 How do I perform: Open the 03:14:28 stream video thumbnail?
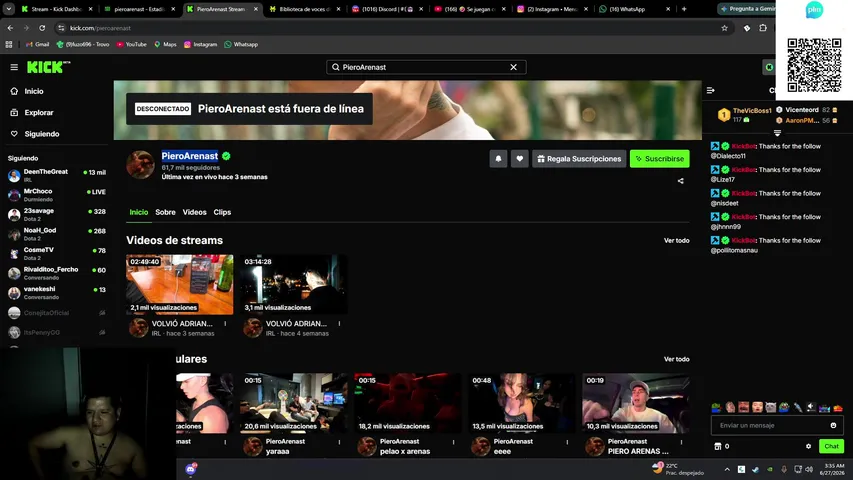[294, 284]
